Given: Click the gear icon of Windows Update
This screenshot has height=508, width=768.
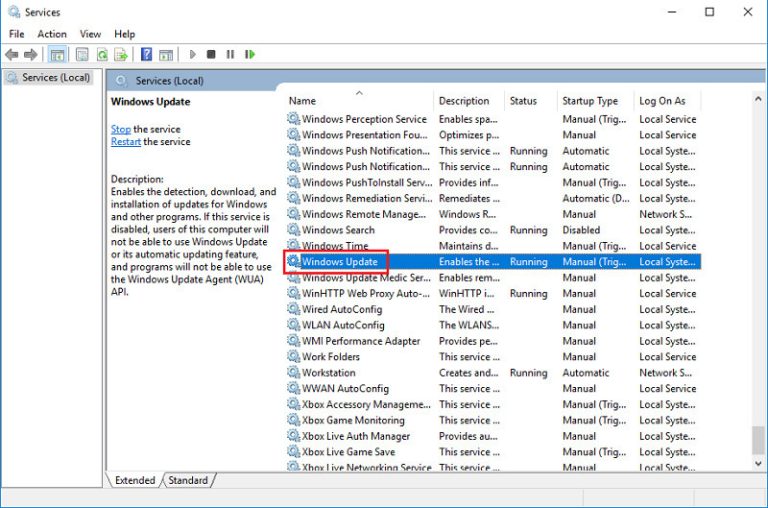Looking at the screenshot, I should point(293,262).
